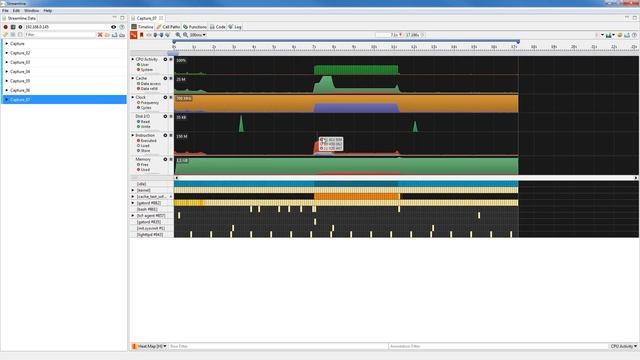Click the folder icon next to delete

click(107, 35)
